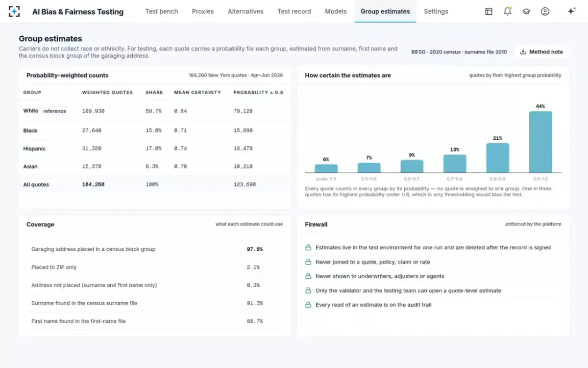This screenshot has height=368, width=588.
Task: Click 'Garaging address placed in a census block group'
Action: pos(93,249)
